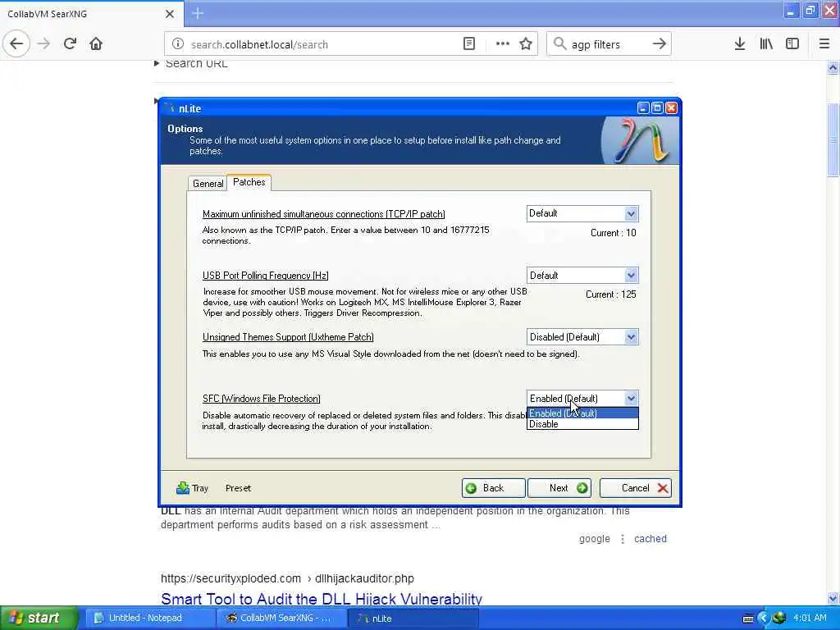Screen dimensions: 840x630
Task: Minimize the nLite window
Action: click(643, 108)
